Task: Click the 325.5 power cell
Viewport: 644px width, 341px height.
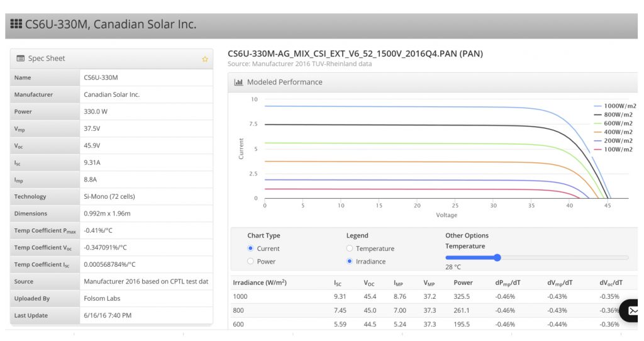Action: [462, 296]
